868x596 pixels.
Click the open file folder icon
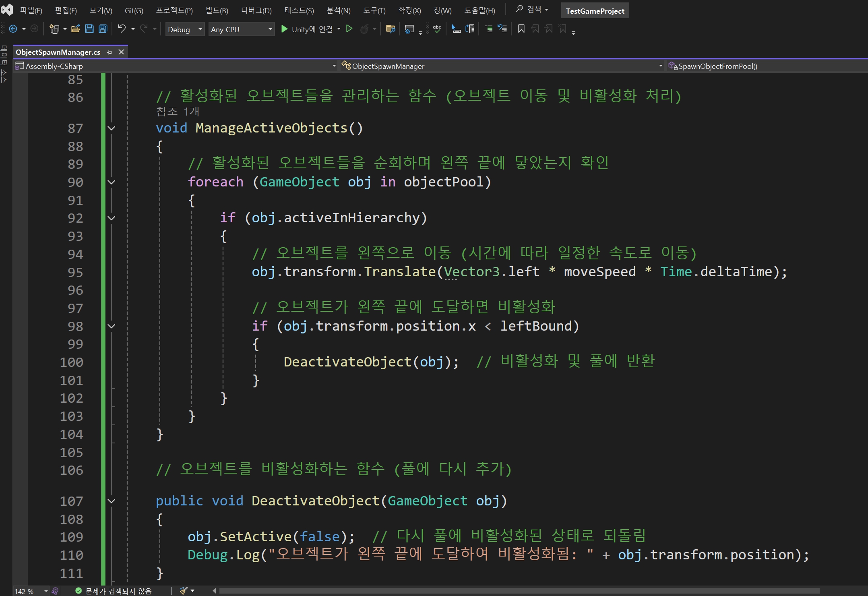click(x=75, y=29)
